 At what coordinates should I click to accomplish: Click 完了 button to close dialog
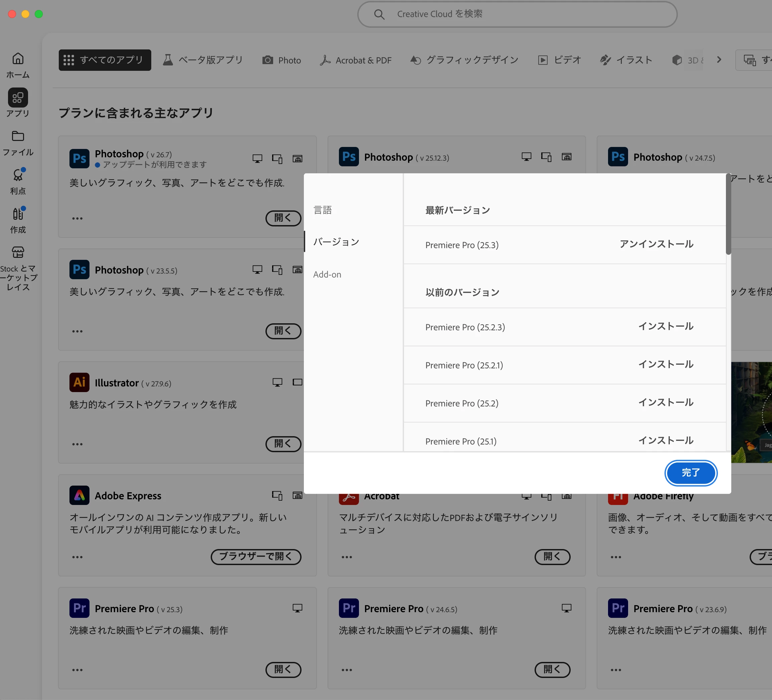point(691,473)
